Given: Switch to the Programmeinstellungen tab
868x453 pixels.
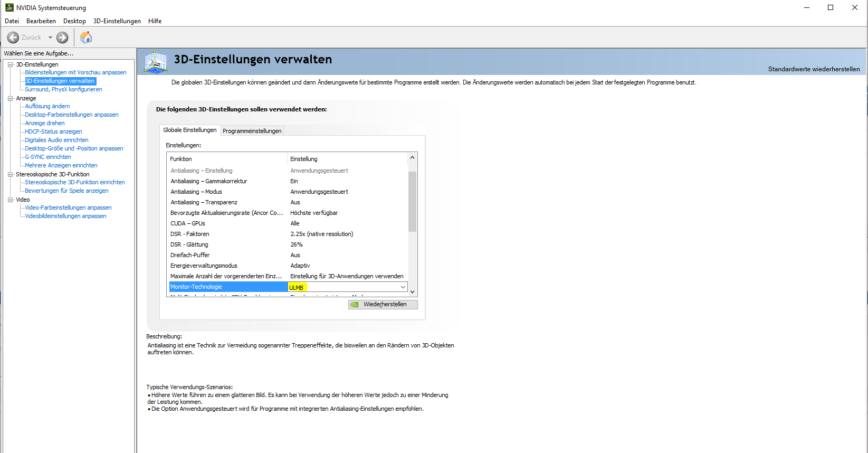Looking at the screenshot, I should [252, 131].
